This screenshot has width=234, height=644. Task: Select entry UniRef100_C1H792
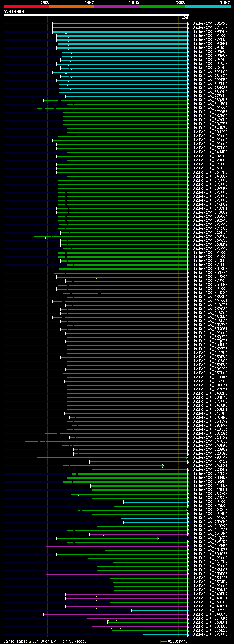(x=210, y=438)
